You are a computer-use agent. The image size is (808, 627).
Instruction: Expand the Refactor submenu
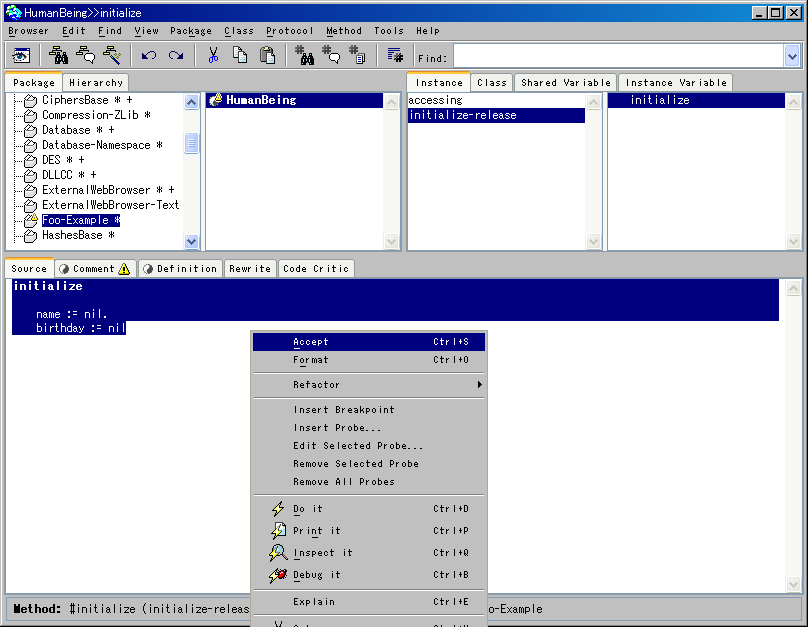click(369, 385)
